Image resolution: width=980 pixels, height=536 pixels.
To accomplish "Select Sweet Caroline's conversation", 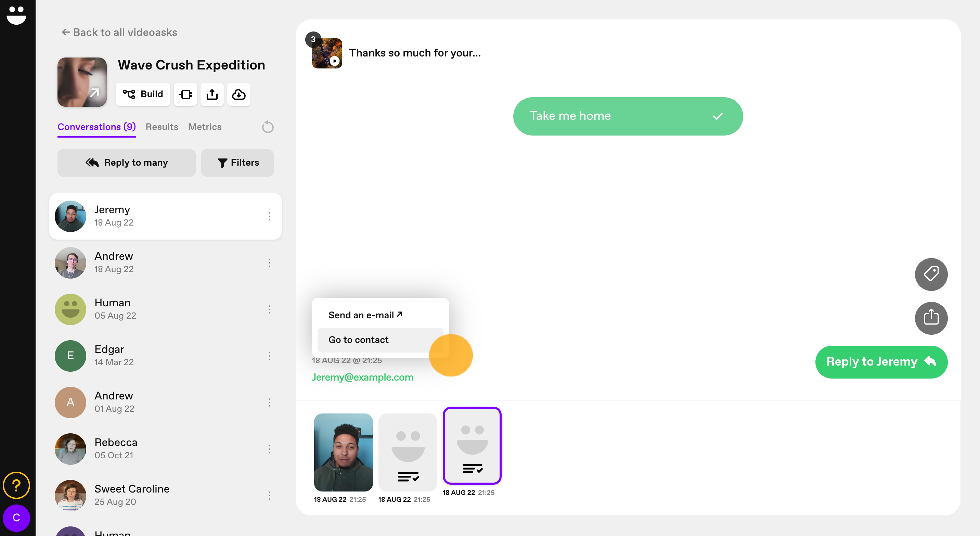I will (x=166, y=495).
